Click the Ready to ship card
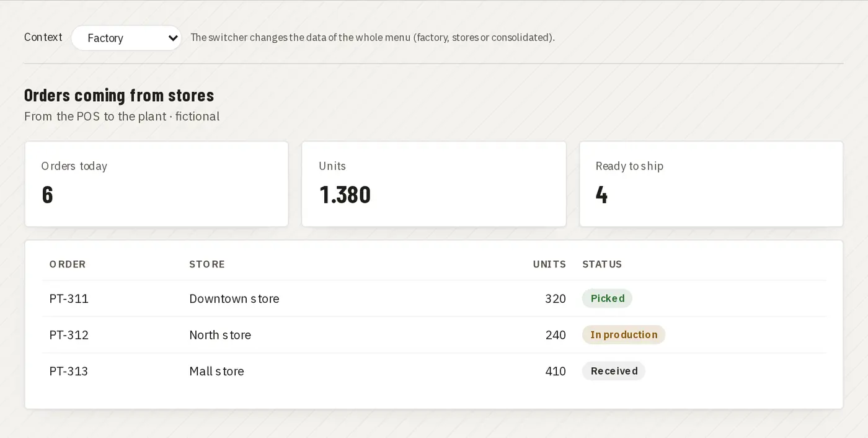 click(711, 184)
